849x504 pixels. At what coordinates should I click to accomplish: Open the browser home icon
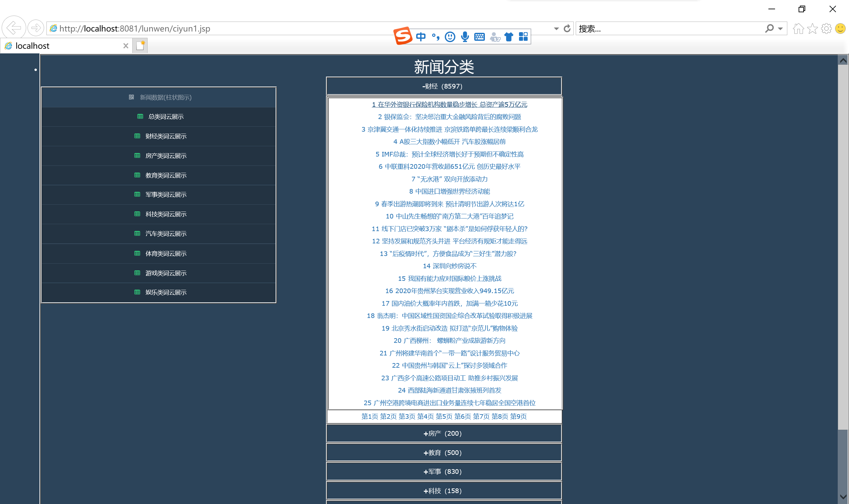coord(798,29)
